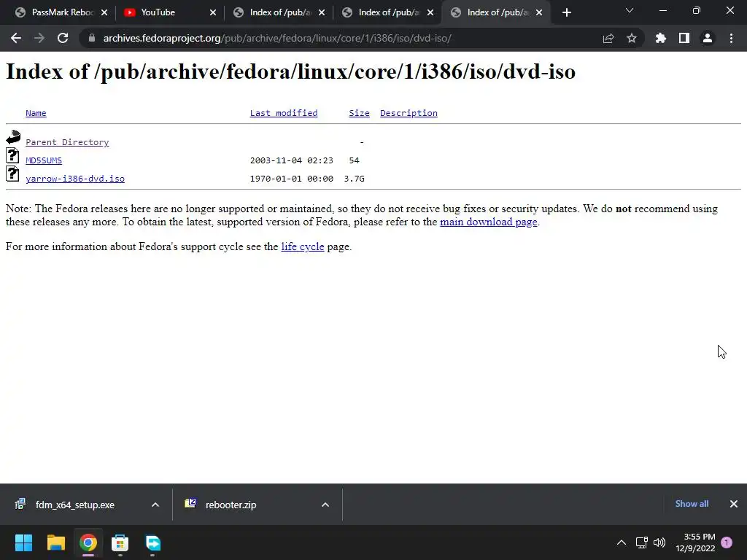747x560 pixels.
Task: Open downloaded fdm_x64_setup.exe
Action: tap(75, 505)
